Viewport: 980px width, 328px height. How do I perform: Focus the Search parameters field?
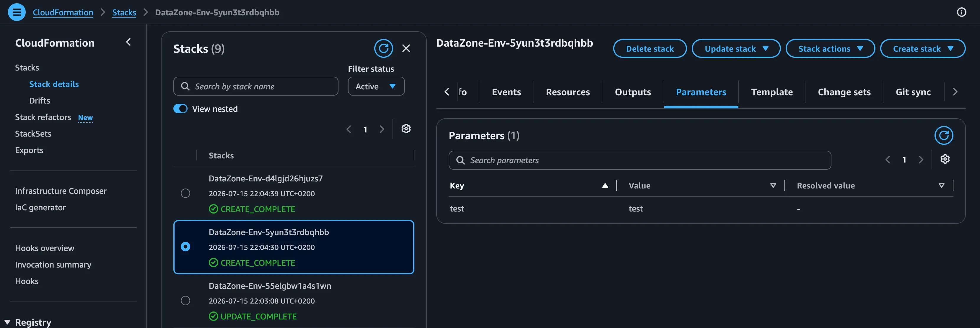639,160
